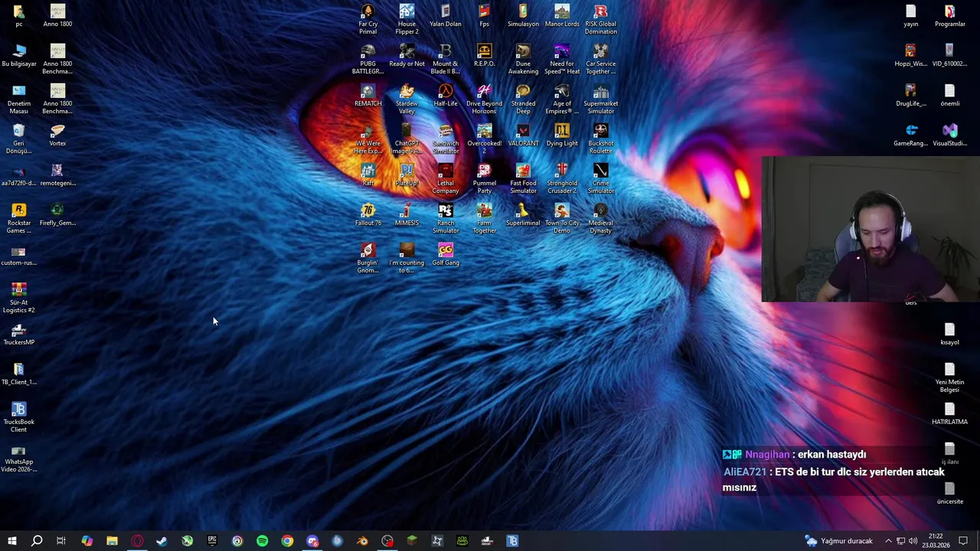The width and height of the screenshot is (980, 551).
Task: Open the Ubisoft Connect taskbar icon
Action: pos(237,541)
